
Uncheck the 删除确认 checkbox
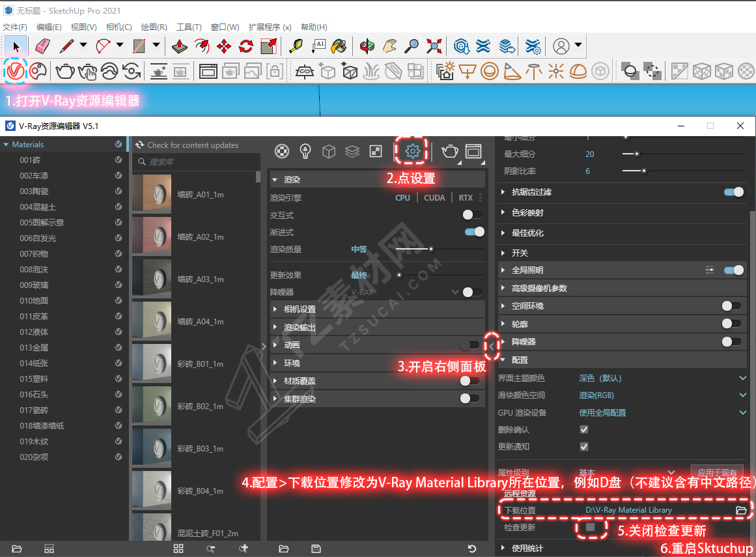tap(584, 430)
